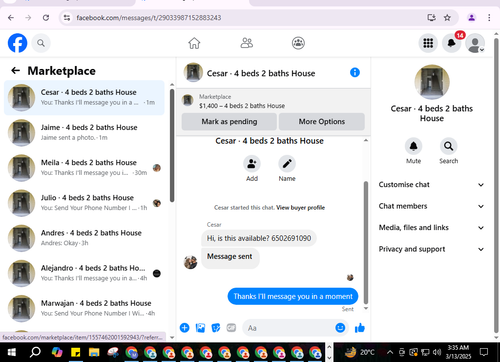Show hidden system tray icons chevron
The height and width of the screenshot is (362, 500).
(x=390, y=352)
